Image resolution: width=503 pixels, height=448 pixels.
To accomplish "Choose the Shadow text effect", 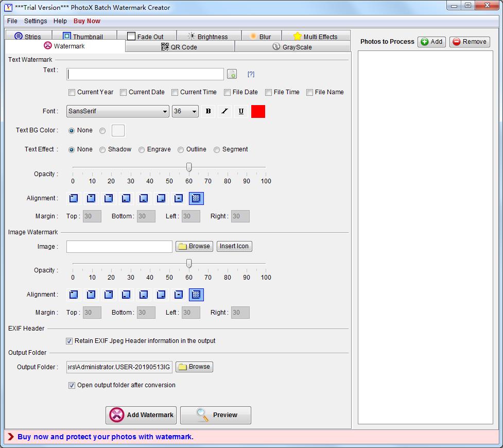I will click(x=102, y=150).
